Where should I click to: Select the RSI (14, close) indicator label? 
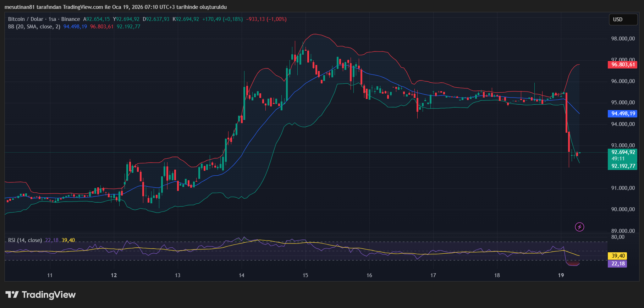coord(25,240)
